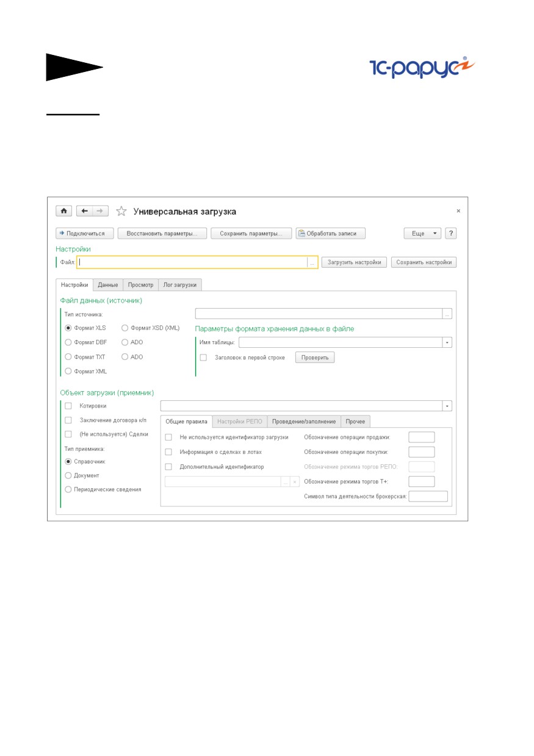
Task: Click the 1С-Рарус logo
Action: click(422, 68)
